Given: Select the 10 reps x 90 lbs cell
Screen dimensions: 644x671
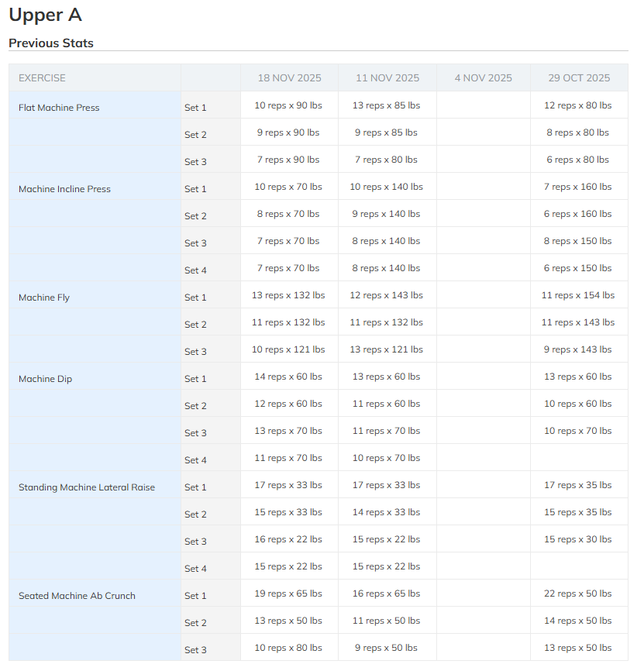Looking at the screenshot, I should (288, 105).
